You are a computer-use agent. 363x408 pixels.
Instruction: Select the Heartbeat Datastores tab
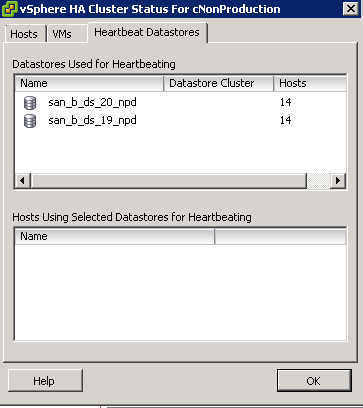point(147,32)
